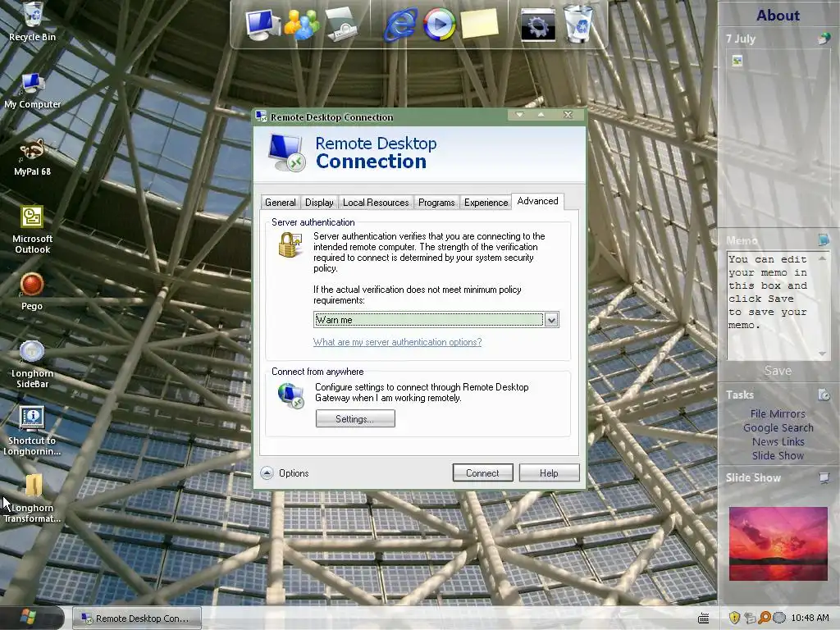Open Google Search in Tasks
840x630 pixels.
[x=778, y=427]
